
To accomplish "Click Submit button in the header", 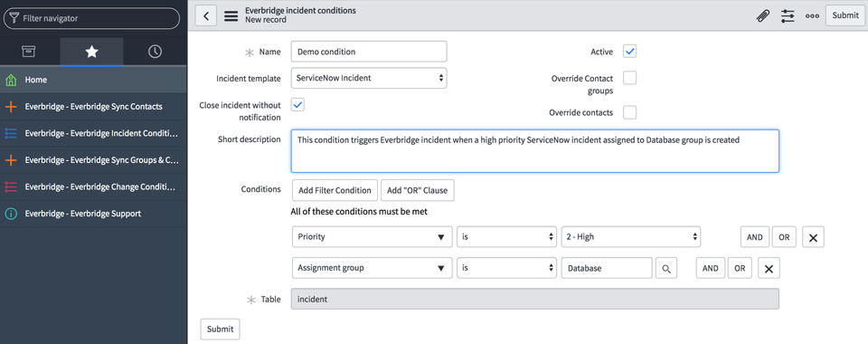I will [845, 15].
